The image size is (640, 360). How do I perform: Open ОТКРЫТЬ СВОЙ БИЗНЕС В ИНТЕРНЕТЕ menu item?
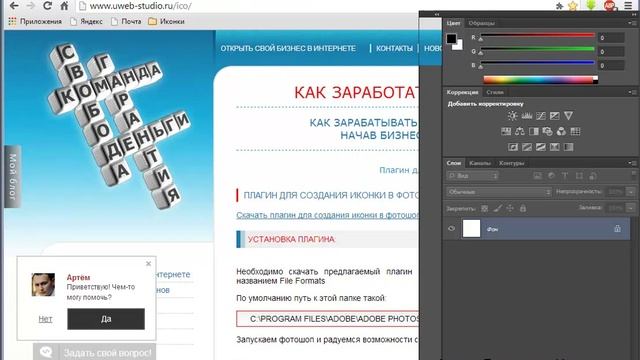(288, 48)
